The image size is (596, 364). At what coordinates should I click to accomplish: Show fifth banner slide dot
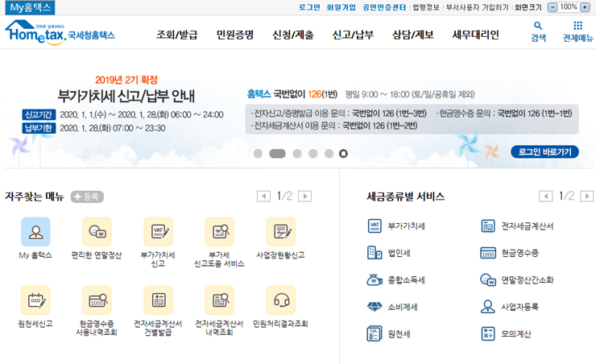(329, 154)
